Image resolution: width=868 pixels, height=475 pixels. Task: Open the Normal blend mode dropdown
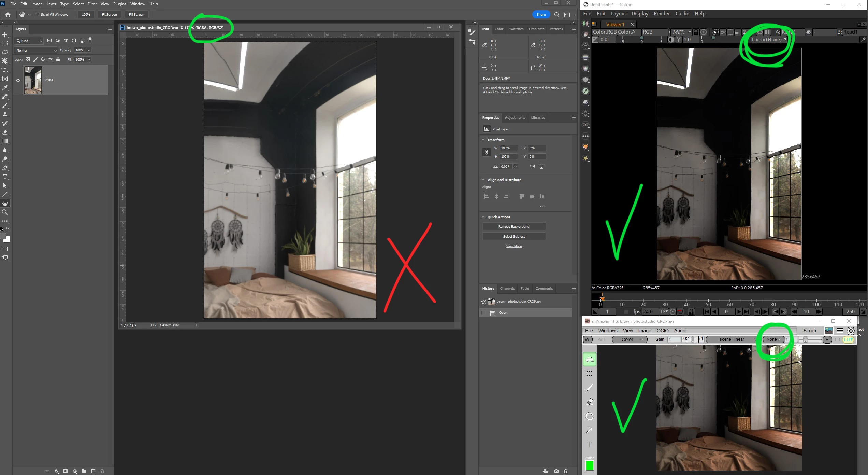click(36, 50)
